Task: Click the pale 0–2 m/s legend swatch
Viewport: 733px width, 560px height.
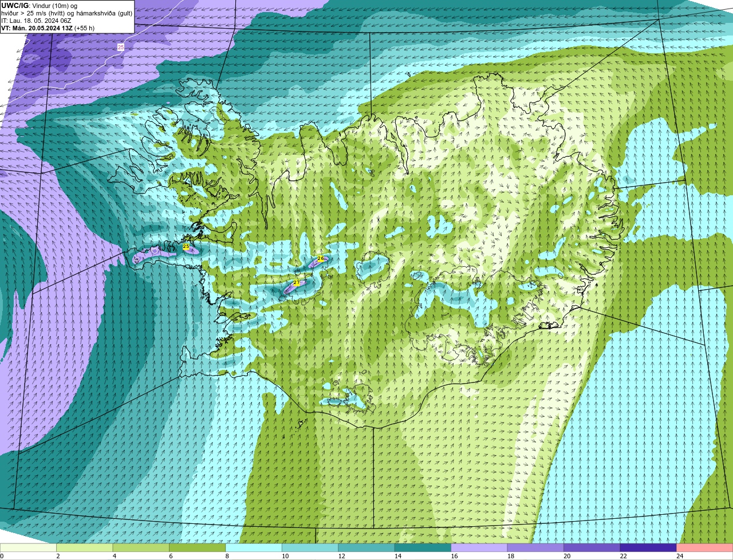Action: click(x=28, y=547)
